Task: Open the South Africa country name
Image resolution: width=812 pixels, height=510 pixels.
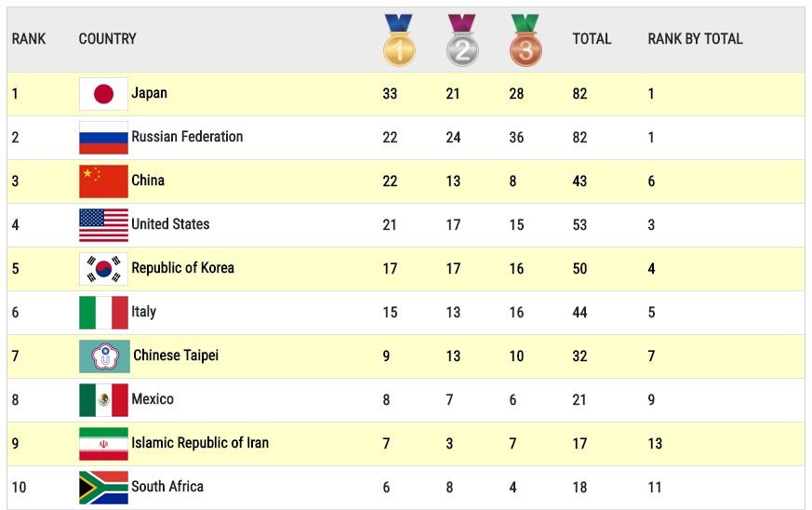Action: pyautogui.click(x=167, y=486)
